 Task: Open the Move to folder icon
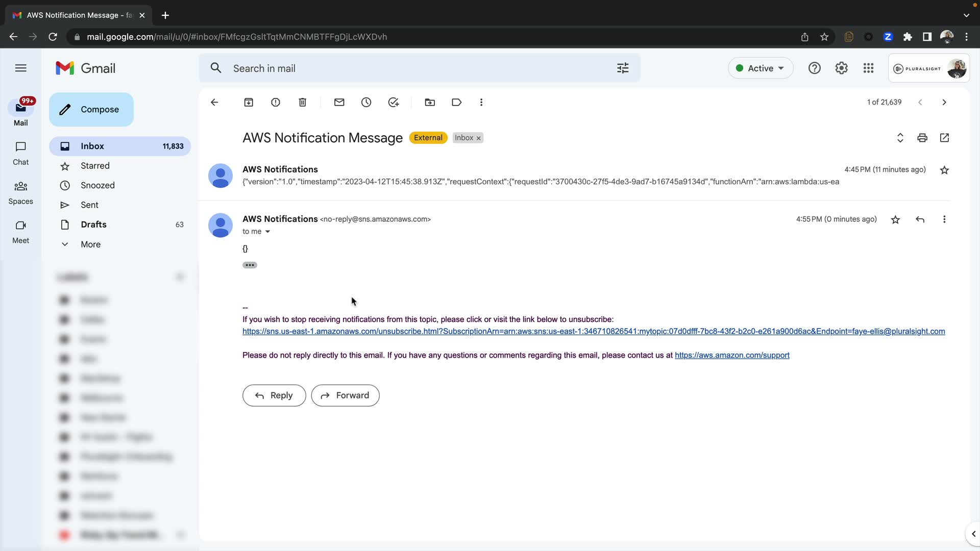(430, 103)
